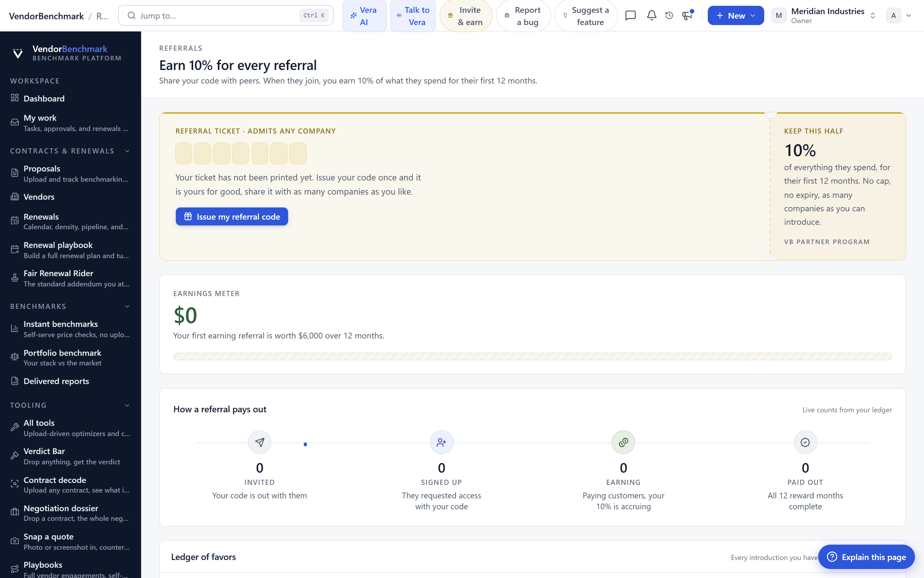Open the chat messages icon
This screenshot has width=924, height=578.
tap(630, 16)
